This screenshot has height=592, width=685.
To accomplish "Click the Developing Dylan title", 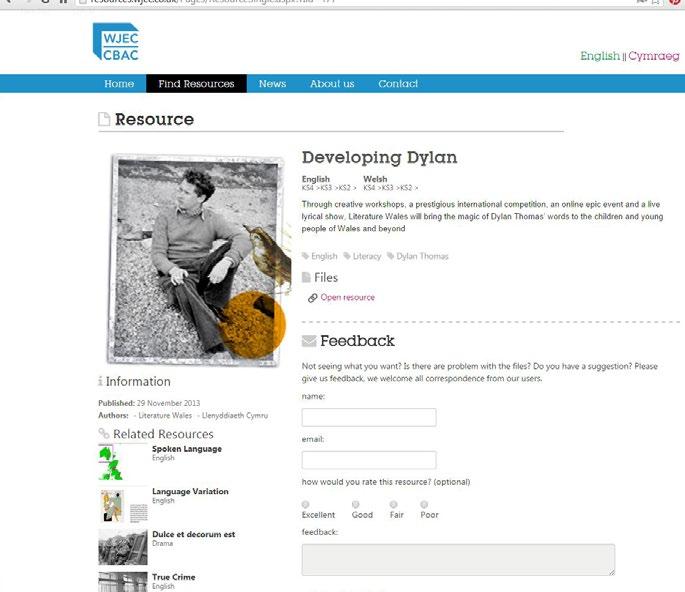I will coord(379,157).
